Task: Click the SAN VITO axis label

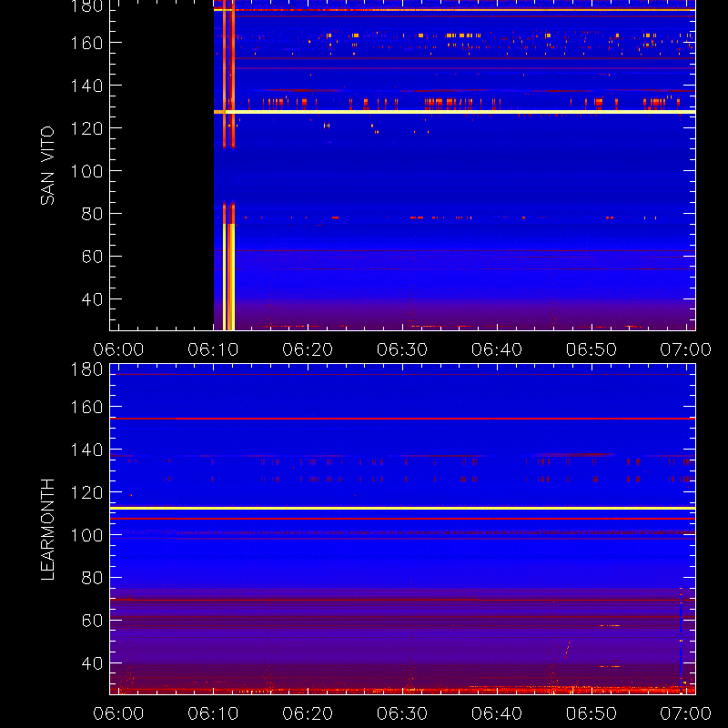Action: point(47,166)
